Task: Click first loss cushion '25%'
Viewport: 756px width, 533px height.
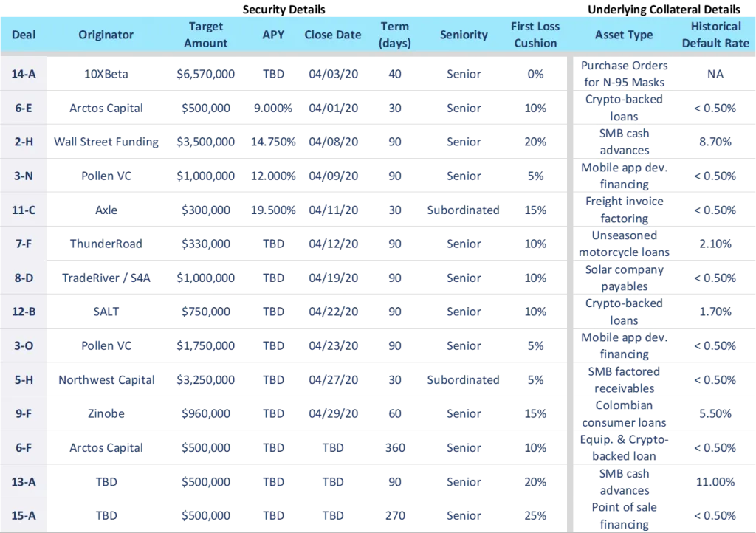Action: click(x=535, y=515)
